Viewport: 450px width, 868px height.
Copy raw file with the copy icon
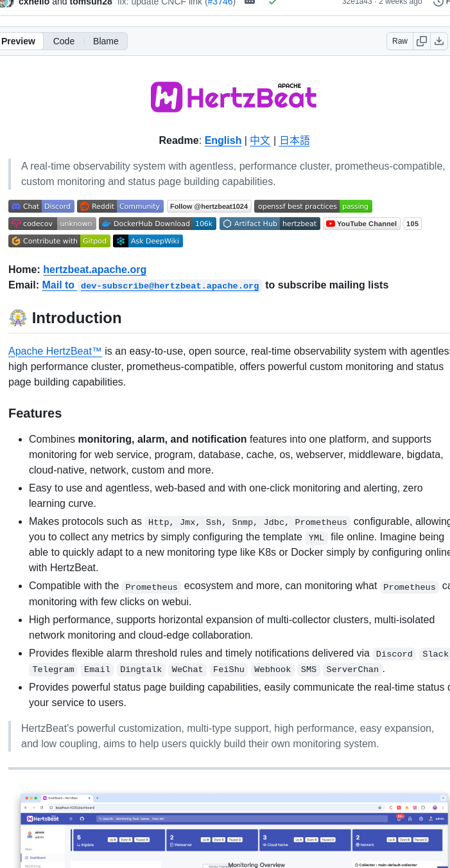[x=422, y=40]
